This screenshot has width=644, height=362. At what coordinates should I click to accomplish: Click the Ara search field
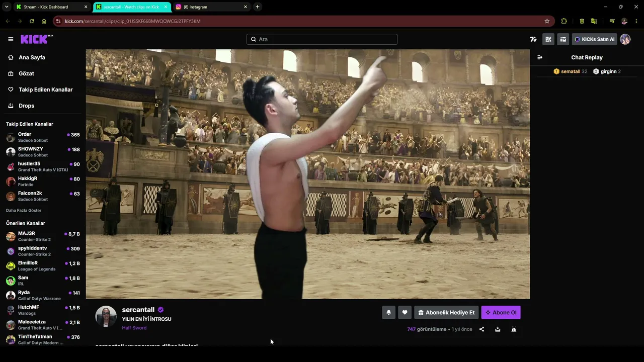coord(322,39)
